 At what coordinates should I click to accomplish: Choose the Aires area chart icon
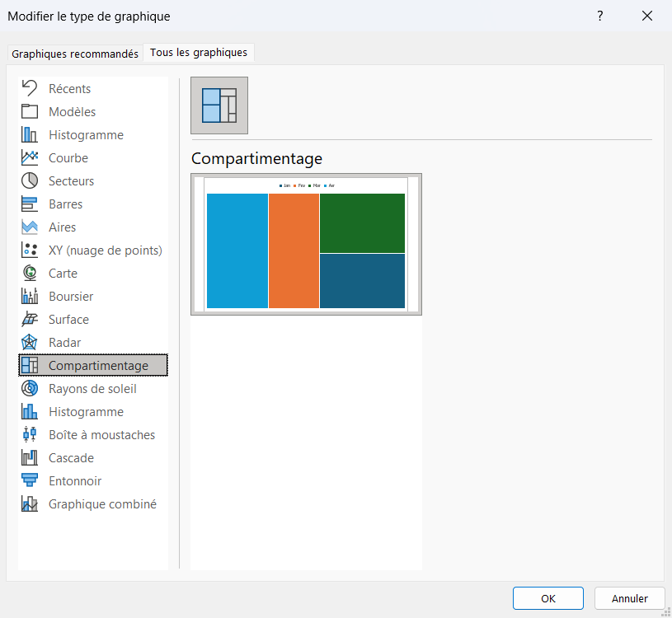30,227
